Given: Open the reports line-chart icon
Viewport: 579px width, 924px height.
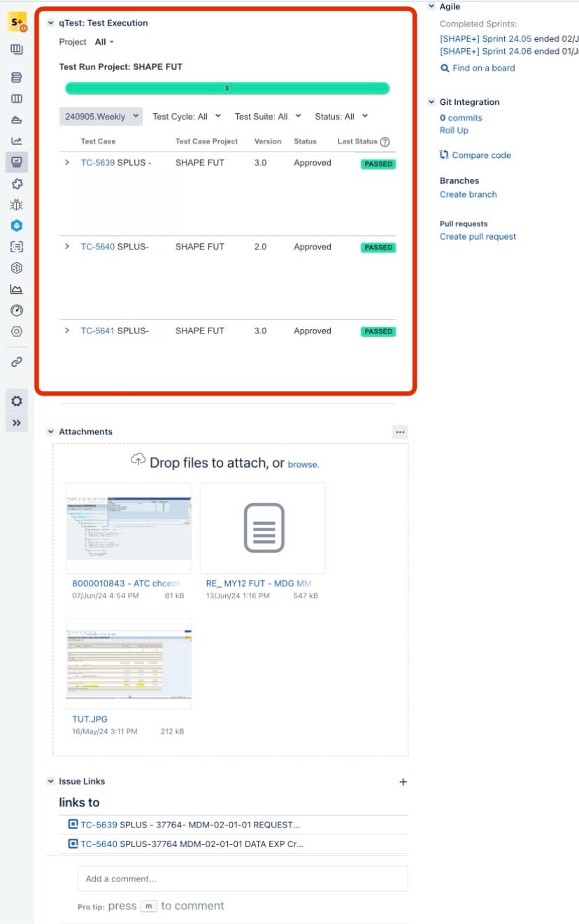Looking at the screenshot, I should [x=17, y=140].
